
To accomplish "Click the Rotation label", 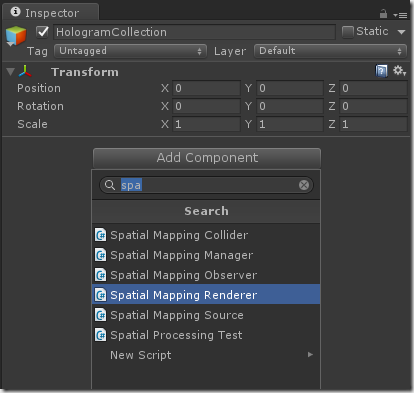I will point(40,106).
